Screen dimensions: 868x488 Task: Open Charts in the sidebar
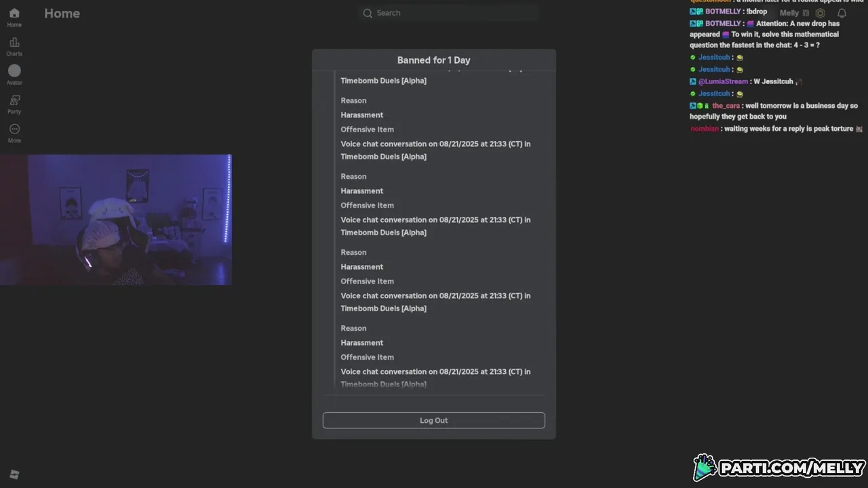(14, 47)
